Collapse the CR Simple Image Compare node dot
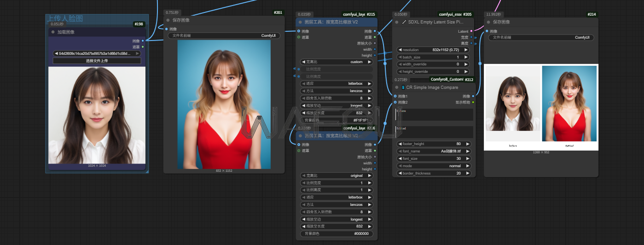Image resolution: width=644 pixels, height=245 pixels. click(397, 87)
